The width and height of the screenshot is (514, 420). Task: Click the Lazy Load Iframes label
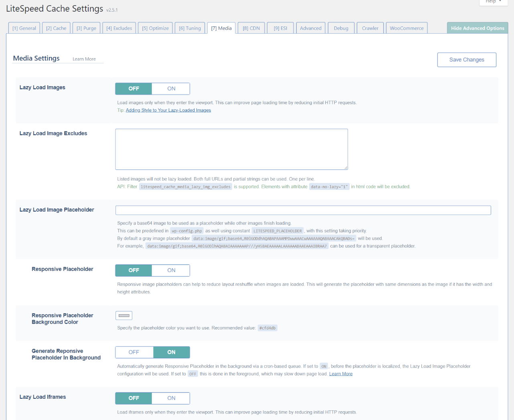43,397
